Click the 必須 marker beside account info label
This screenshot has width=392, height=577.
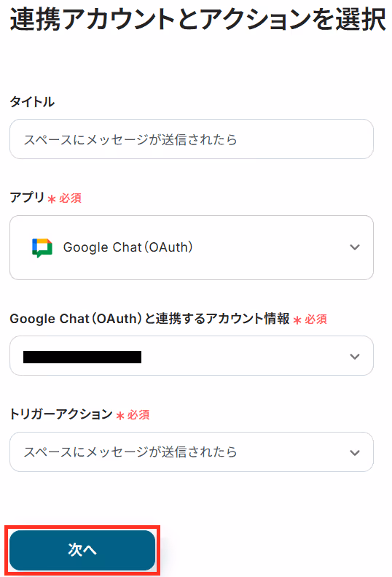click(x=316, y=319)
